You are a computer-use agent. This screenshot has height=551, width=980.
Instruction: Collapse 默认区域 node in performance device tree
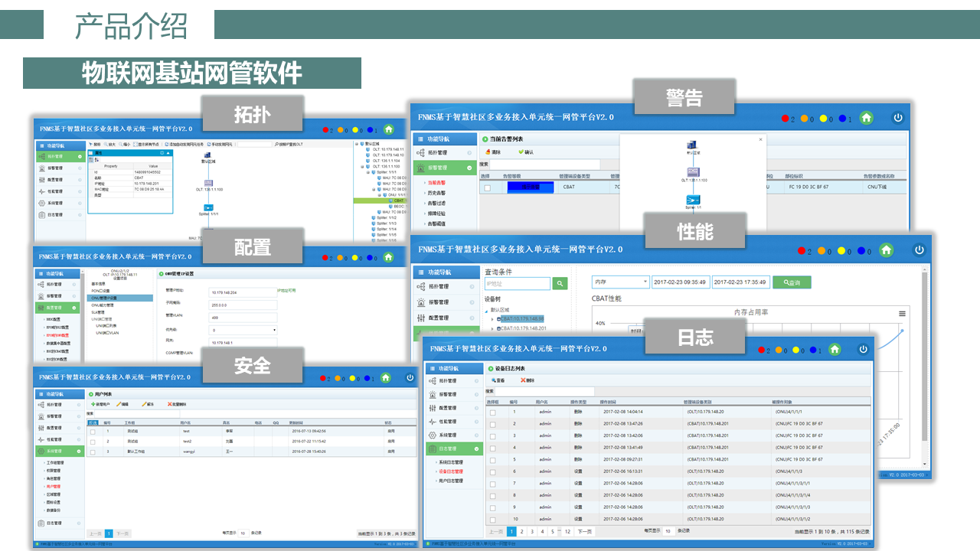click(x=487, y=310)
